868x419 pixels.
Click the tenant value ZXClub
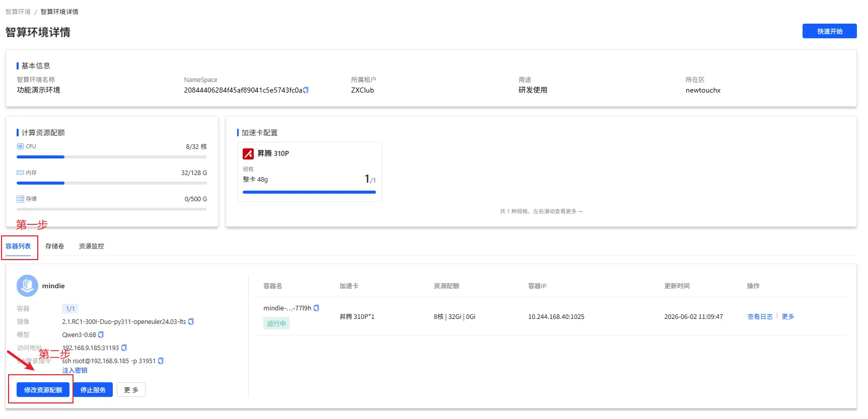coord(363,91)
